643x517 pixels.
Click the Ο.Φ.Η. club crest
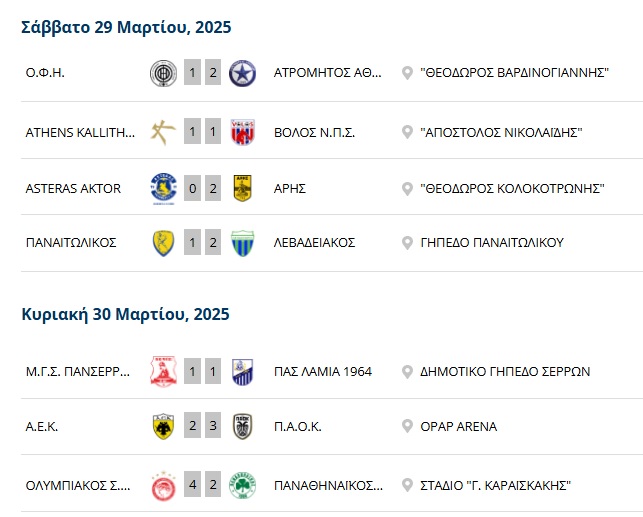tap(163, 73)
